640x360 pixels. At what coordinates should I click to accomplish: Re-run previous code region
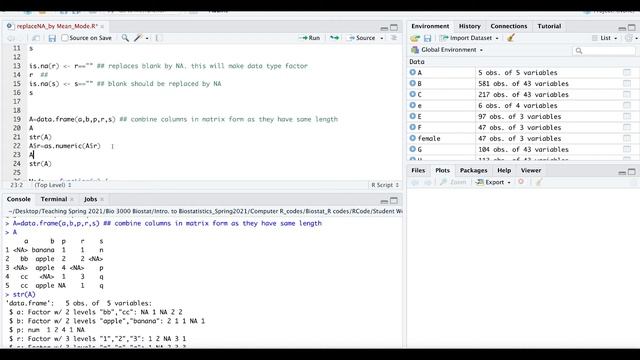click(334, 38)
